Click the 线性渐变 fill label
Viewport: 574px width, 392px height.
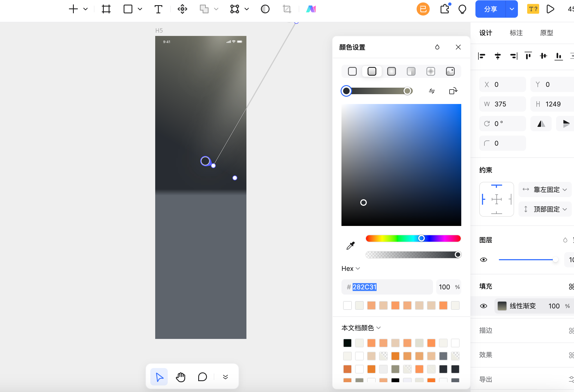click(x=523, y=306)
